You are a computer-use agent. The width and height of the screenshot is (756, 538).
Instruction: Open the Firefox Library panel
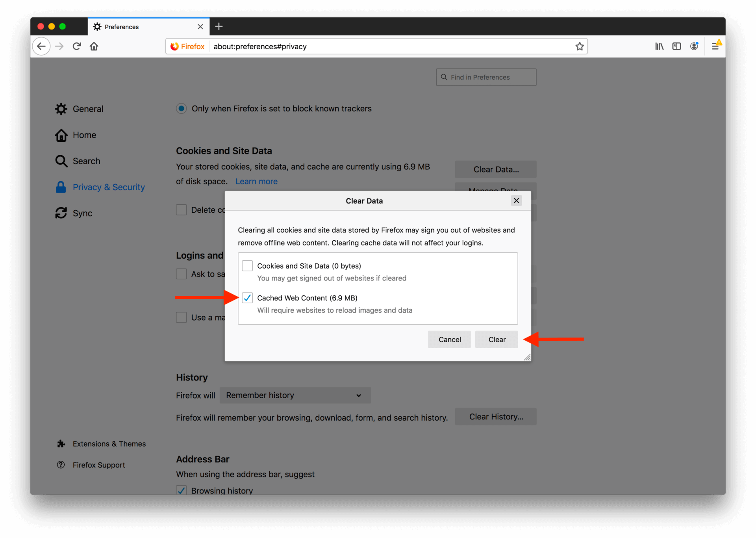tap(659, 46)
